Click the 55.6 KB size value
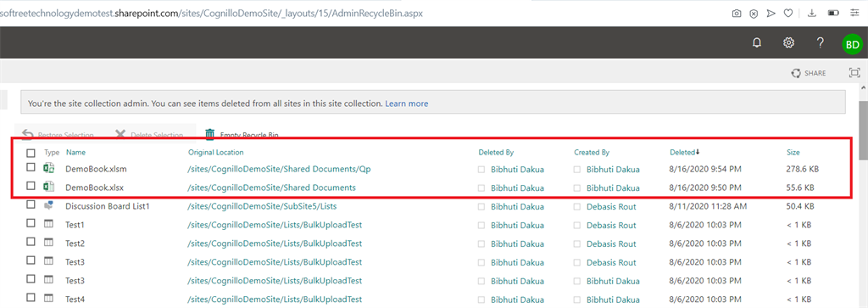Image resolution: width=868 pixels, height=308 pixels. 800,188
